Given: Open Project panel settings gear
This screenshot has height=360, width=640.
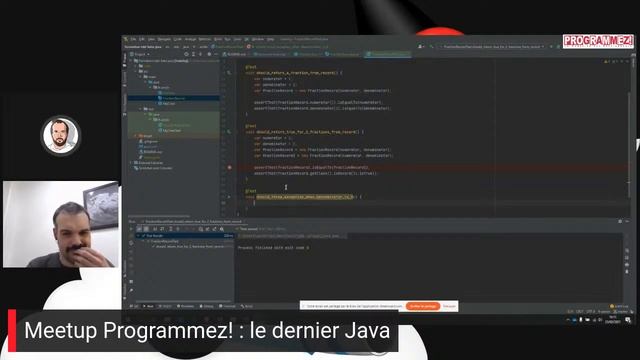Looking at the screenshot, I should [209, 54].
